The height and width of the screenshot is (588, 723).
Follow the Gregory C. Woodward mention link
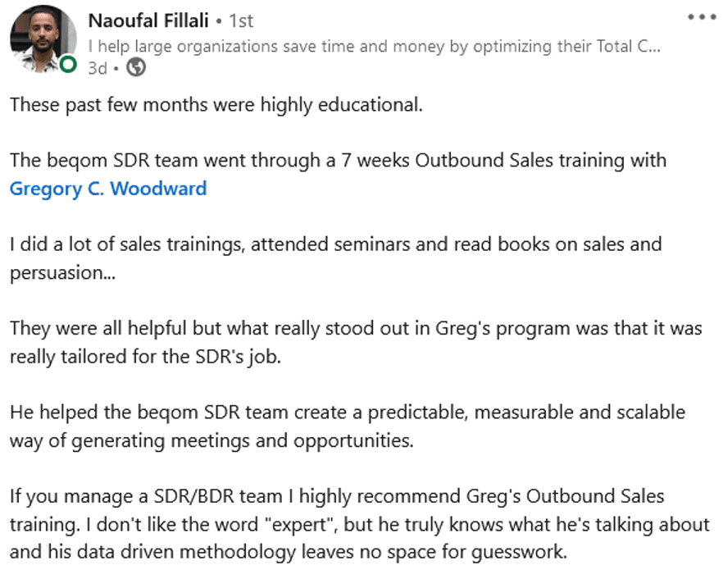click(x=108, y=189)
